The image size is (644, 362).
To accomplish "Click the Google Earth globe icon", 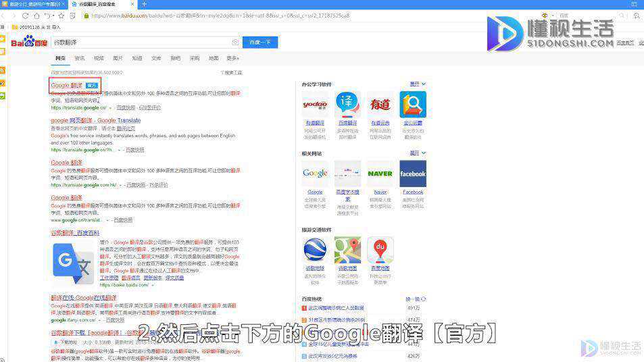I will click(x=315, y=250).
